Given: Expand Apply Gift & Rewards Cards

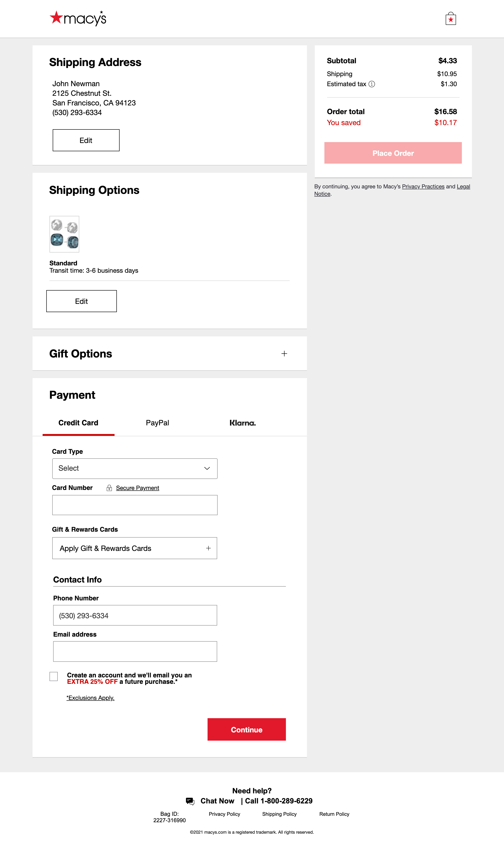Looking at the screenshot, I should click(134, 548).
